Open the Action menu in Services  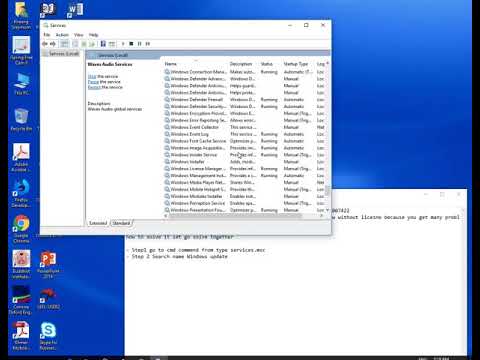(62, 35)
